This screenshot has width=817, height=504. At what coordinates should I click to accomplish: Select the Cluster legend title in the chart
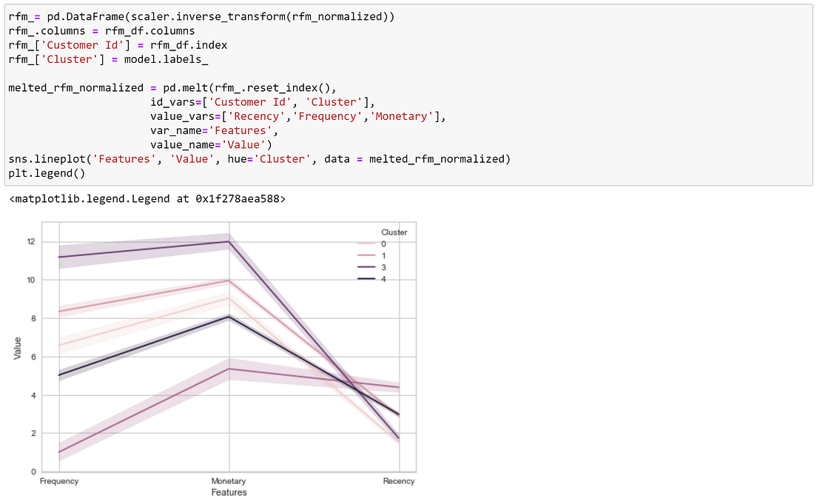coord(394,232)
